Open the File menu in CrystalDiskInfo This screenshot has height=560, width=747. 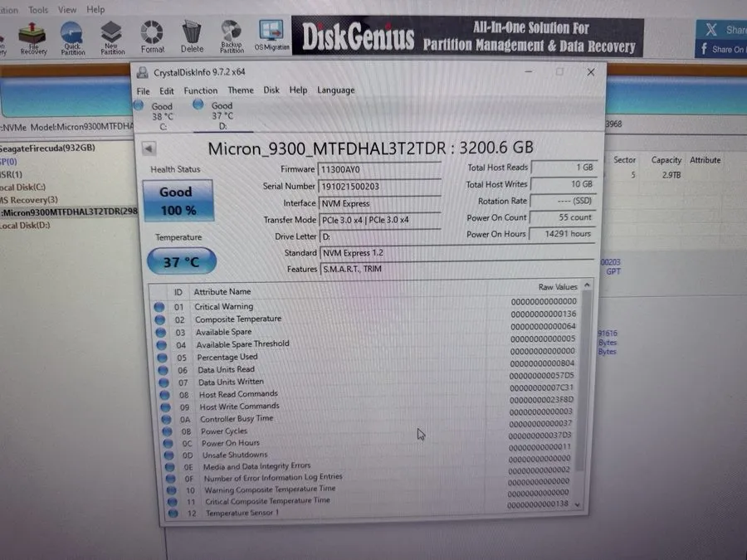(x=143, y=91)
